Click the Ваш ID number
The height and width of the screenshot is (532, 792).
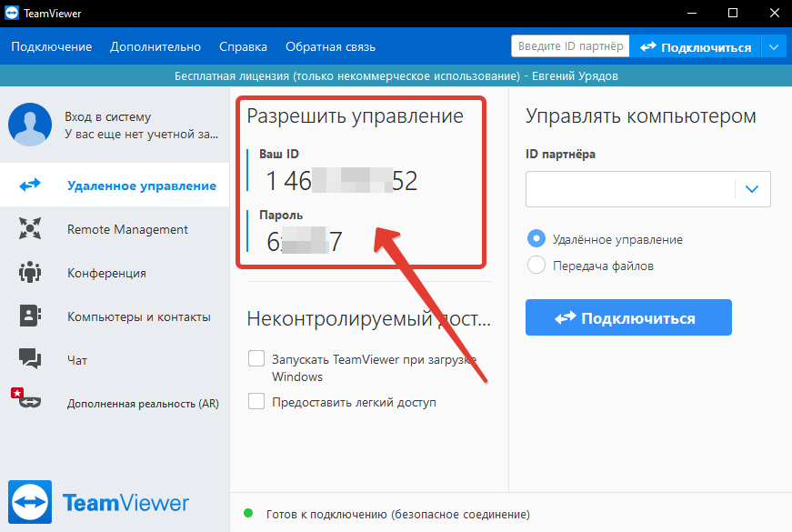coord(342,181)
